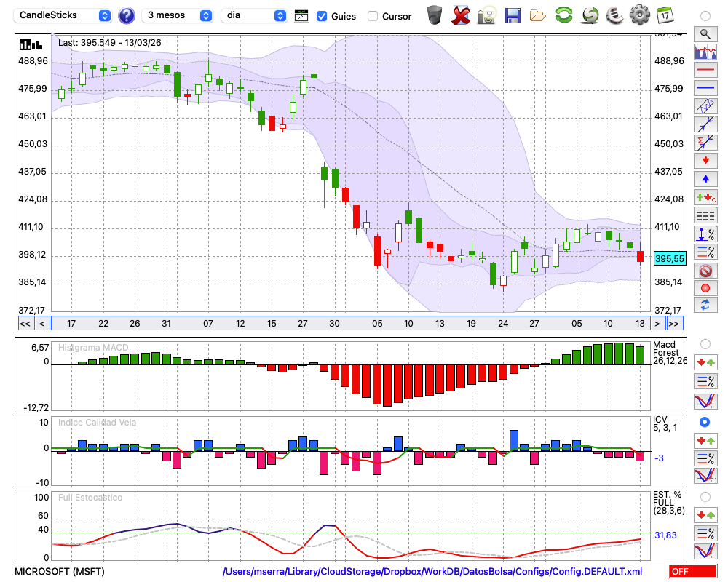Click the << jump backward button
Viewport: 728px width, 582px height.
[25, 323]
